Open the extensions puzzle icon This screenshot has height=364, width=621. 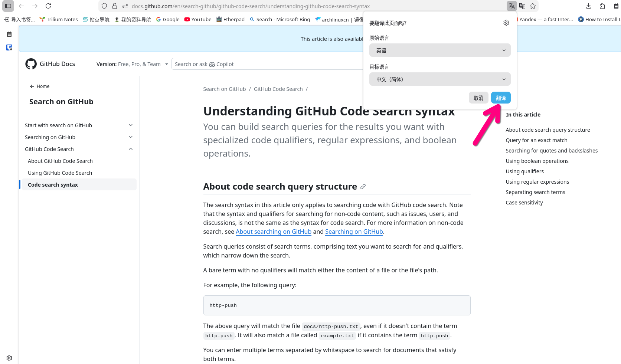(602, 6)
